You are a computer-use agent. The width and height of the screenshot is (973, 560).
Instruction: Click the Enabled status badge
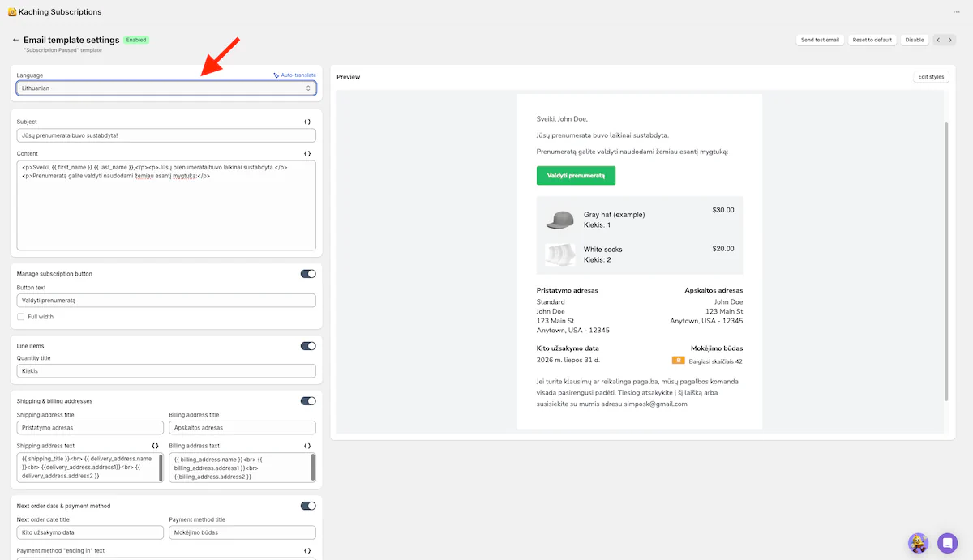(136, 40)
